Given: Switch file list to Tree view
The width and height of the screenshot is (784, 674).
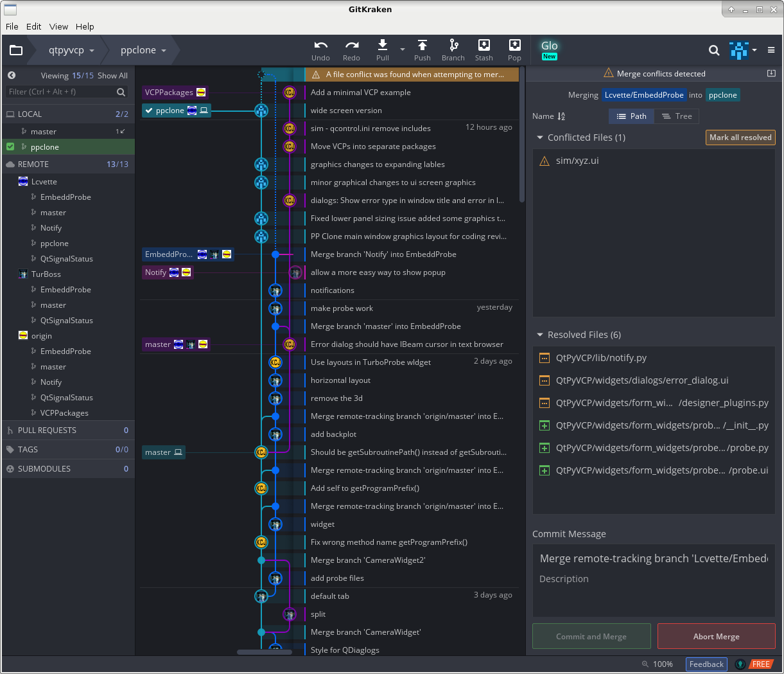Looking at the screenshot, I should coord(677,116).
